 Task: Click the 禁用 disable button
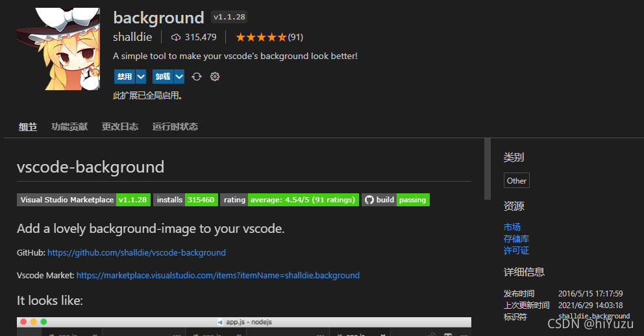coord(125,77)
